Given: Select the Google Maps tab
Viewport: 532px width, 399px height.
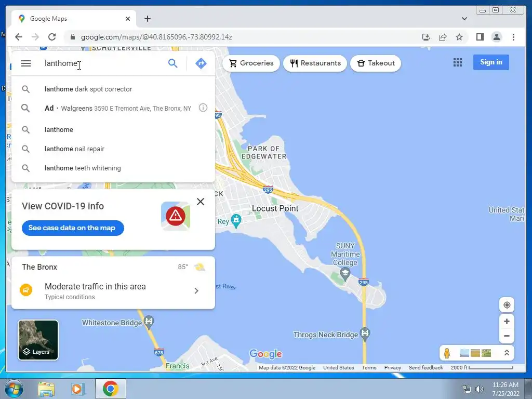Looking at the screenshot, I should coord(74,19).
